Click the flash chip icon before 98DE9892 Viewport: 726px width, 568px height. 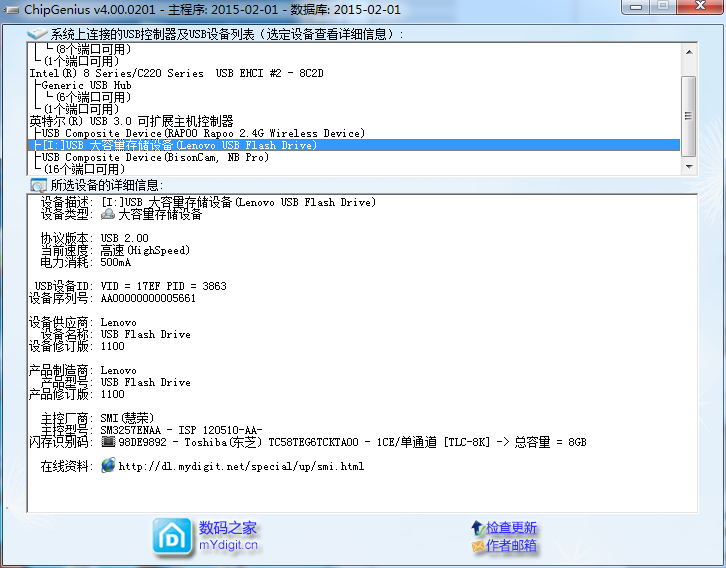108,442
